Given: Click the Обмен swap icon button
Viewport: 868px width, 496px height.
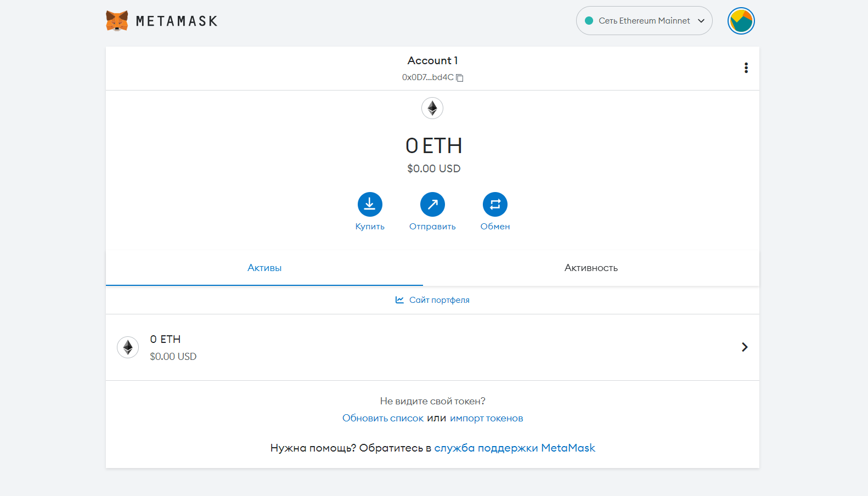Looking at the screenshot, I should click(x=495, y=205).
